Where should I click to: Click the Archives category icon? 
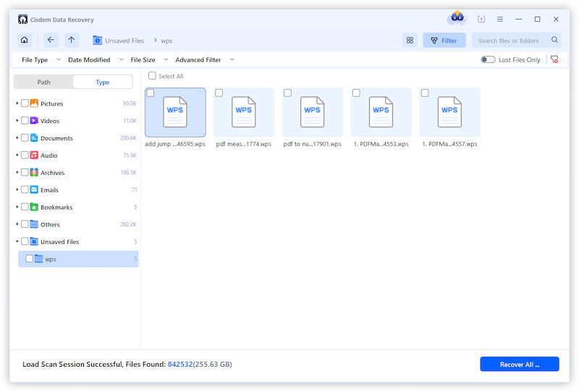[34, 172]
